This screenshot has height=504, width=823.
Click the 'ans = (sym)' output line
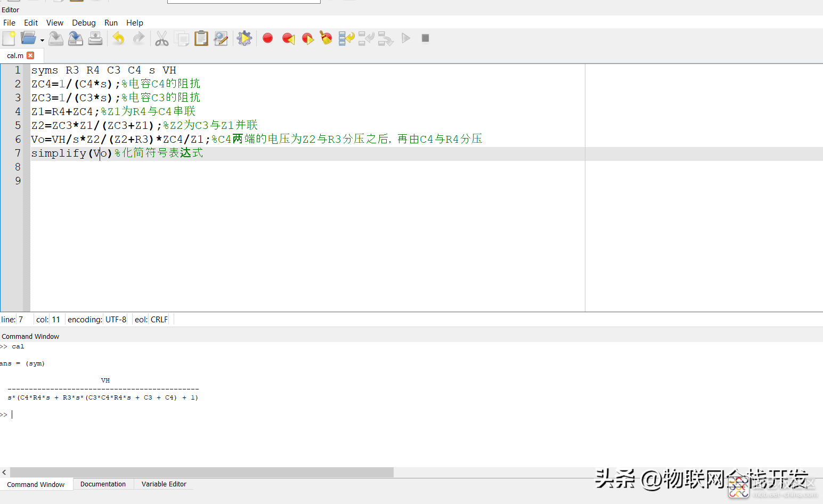pyautogui.click(x=22, y=363)
